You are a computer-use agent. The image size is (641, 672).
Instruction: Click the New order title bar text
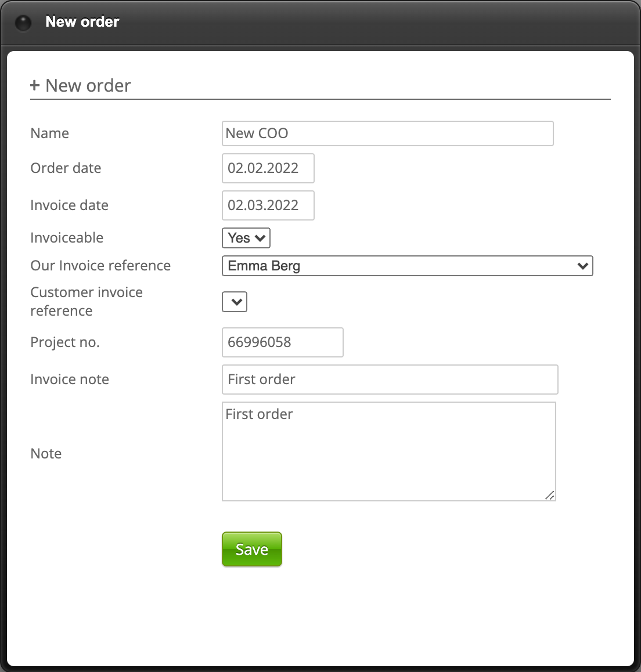coord(82,21)
